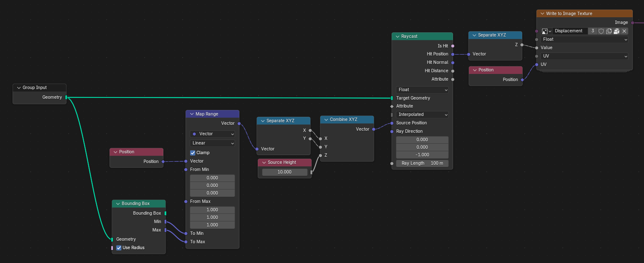The image size is (644, 263).
Task: Click the Is Hit output socket on Raycast
Action: 453,46
